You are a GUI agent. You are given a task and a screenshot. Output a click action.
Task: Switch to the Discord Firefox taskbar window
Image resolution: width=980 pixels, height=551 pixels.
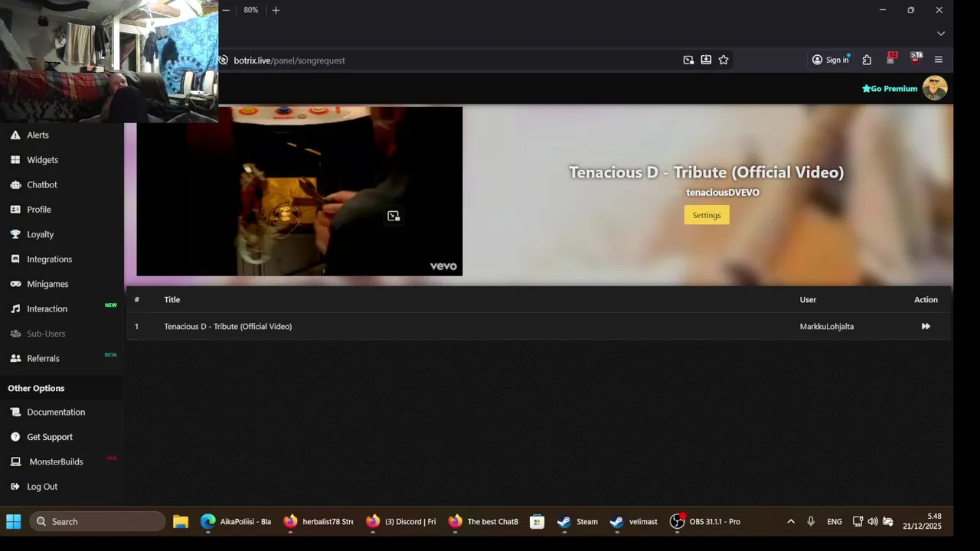pos(400,521)
